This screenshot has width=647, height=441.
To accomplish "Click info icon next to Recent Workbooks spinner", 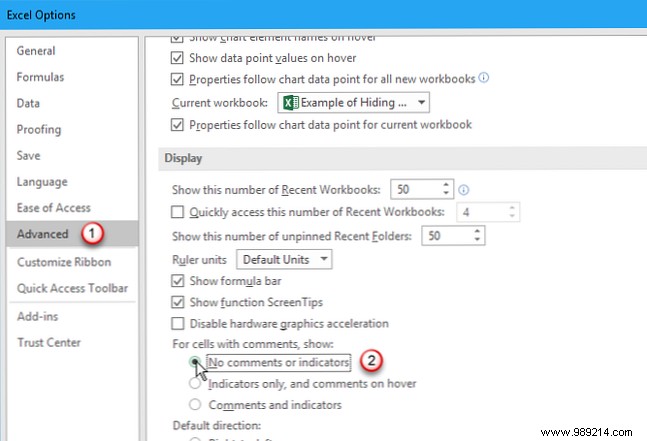I will 463,190.
